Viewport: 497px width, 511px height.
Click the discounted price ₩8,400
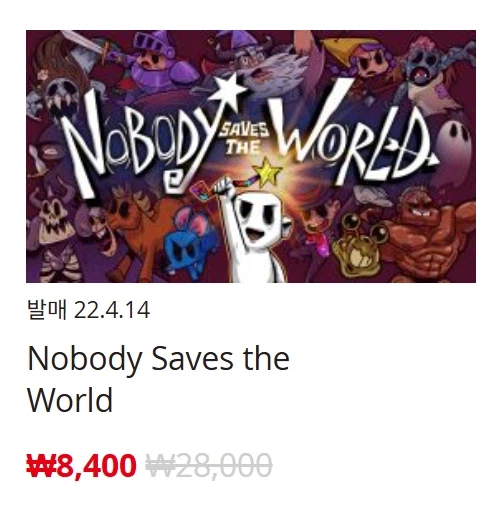[x=81, y=466]
